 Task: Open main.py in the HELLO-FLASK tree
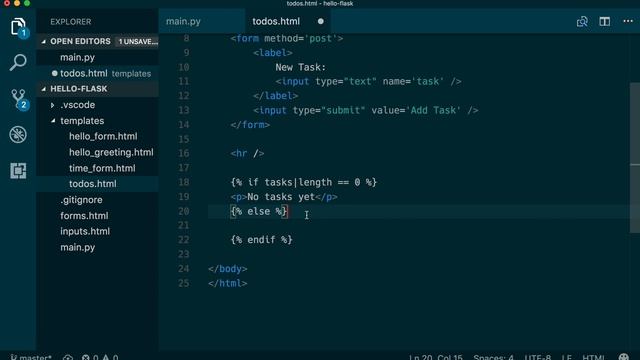coord(78,247)
